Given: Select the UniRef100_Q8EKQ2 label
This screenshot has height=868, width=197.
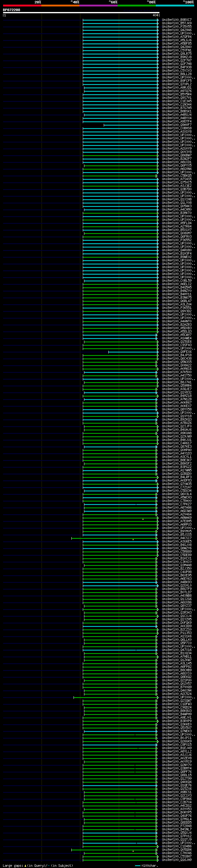Looking at the screenshot, I should (177, 677).
